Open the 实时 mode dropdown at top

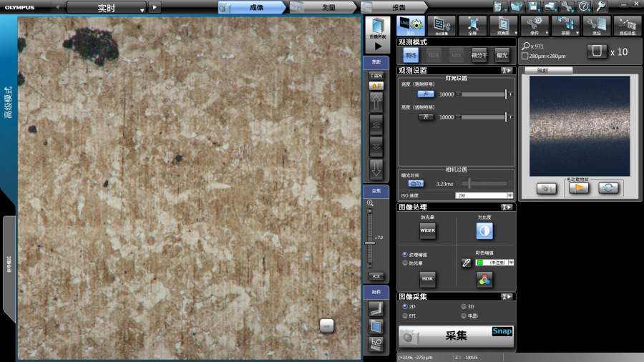point(107,7)
